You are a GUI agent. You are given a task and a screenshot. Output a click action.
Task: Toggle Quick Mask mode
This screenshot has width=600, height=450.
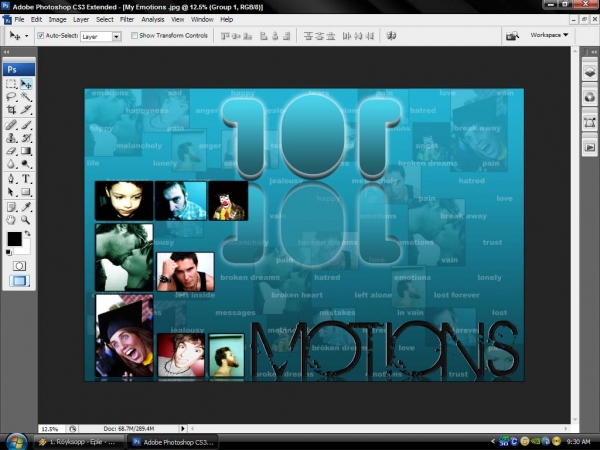(19, 266)
